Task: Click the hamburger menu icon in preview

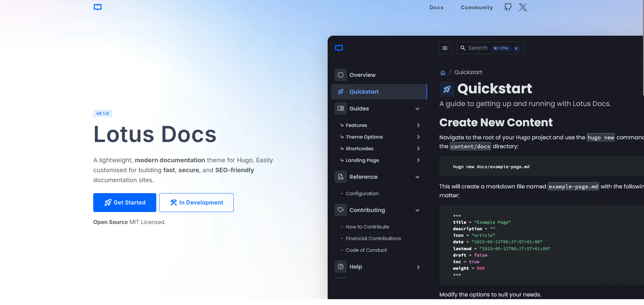Action: [x=445, y=48]
